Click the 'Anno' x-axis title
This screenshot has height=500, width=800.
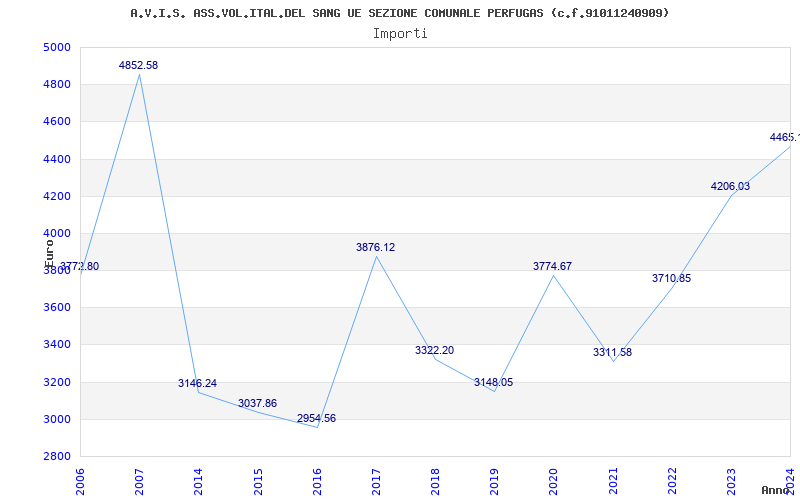pyautogui.click(x=776, y=490)
